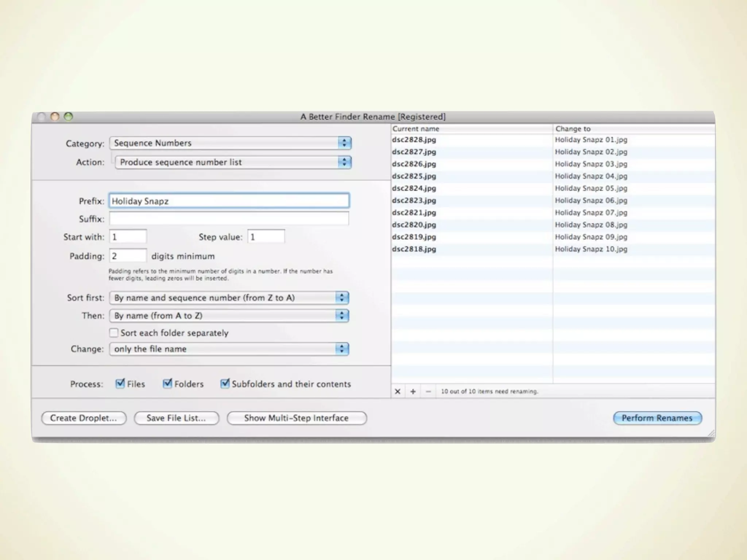Screen dimensions: 747x560
Task: Open the Change file name dropdown
Action: [229, 349]
